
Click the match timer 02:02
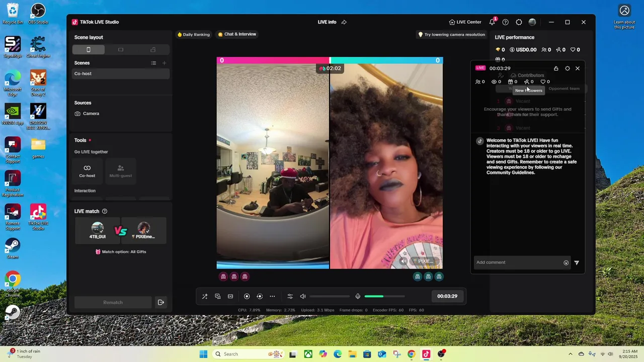pyautogui.click(x=330, y=68)
